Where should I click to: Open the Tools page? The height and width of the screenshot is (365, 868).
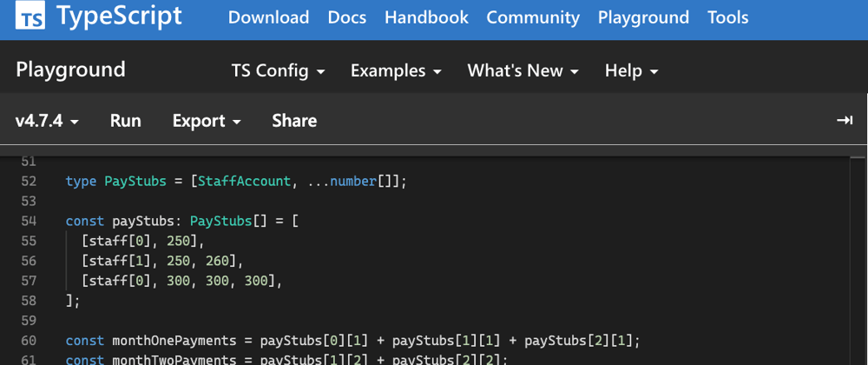point(728,17)
